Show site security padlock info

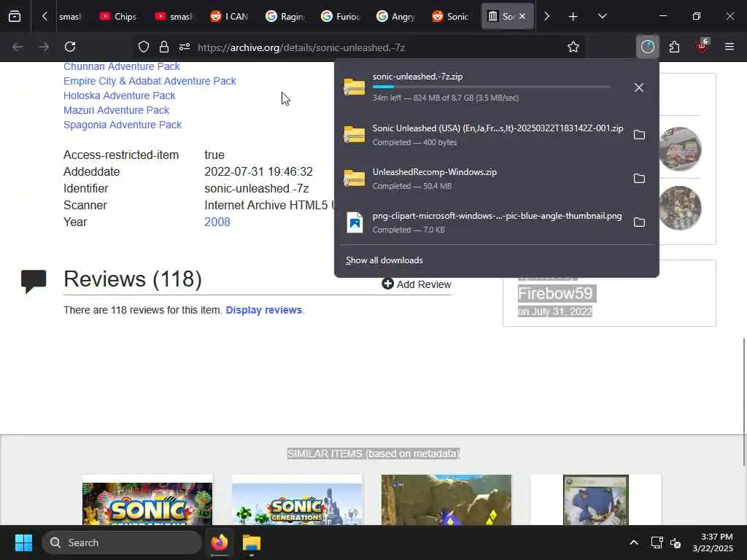164,47
